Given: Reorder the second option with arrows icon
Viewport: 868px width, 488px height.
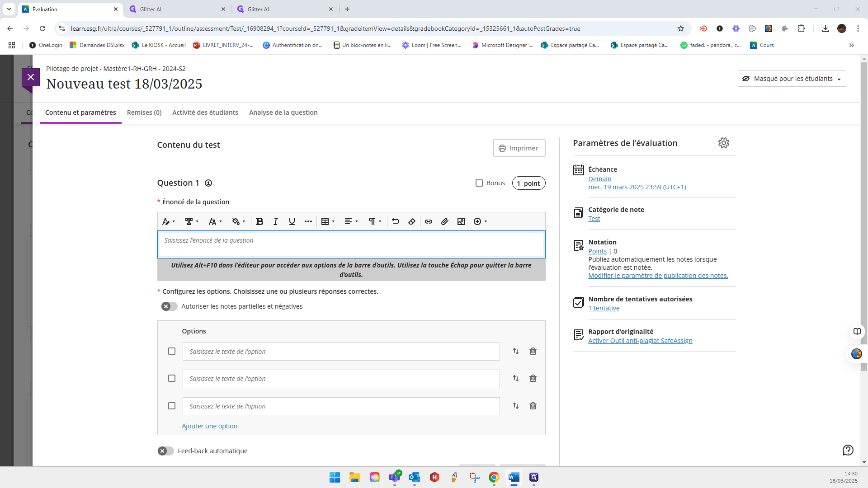Looking at the screenshot, I should (x=516, y=378).
